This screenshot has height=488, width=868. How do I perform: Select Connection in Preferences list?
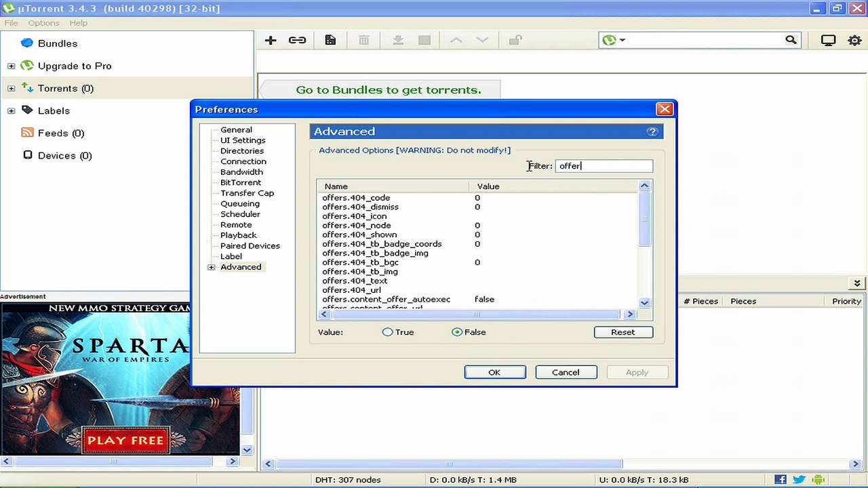243,161
